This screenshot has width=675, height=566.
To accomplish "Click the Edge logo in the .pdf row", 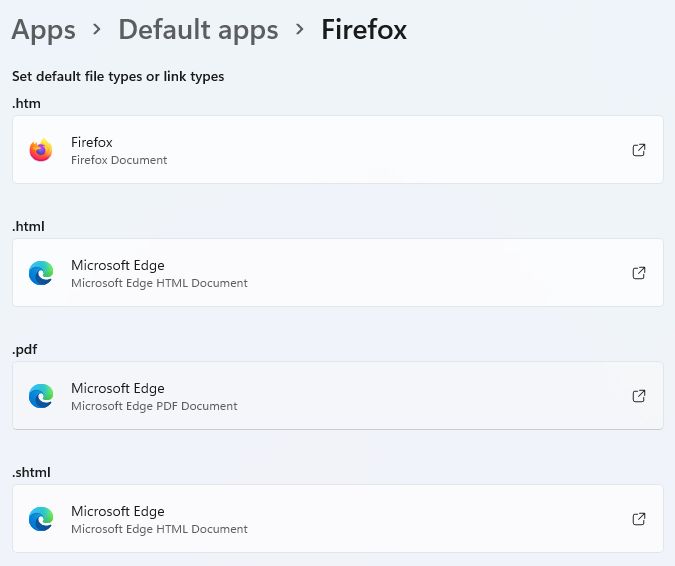I will click(41, 396).
